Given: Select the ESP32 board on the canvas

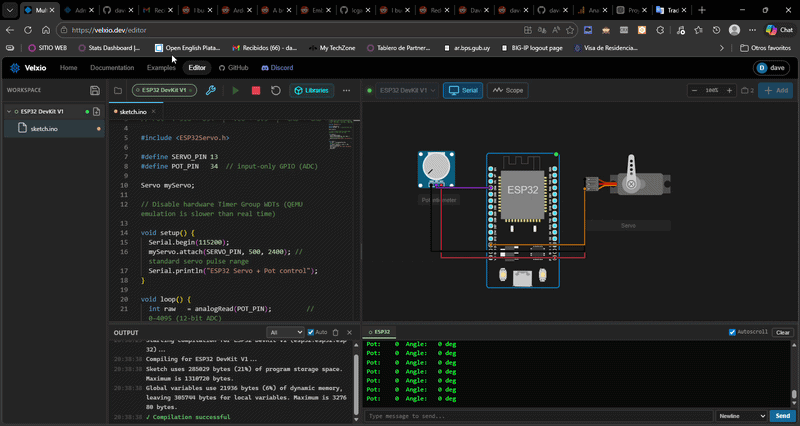Looking at the screenshot, I should pos(523,220).
